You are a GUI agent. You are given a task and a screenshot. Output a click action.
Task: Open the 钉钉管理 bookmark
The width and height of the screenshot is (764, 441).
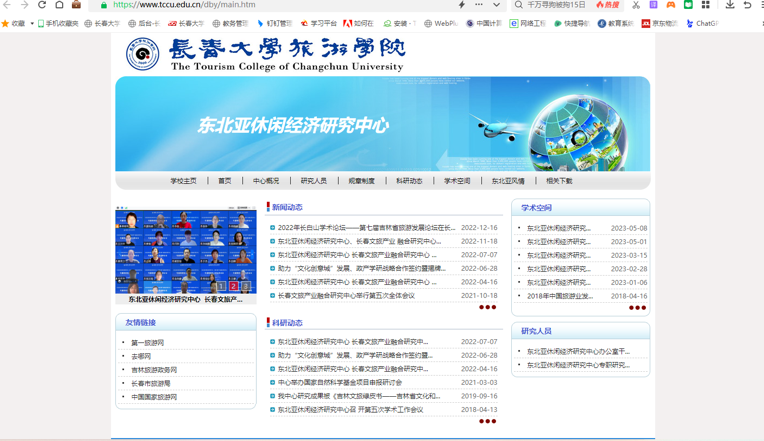click(x=274, y=23)
